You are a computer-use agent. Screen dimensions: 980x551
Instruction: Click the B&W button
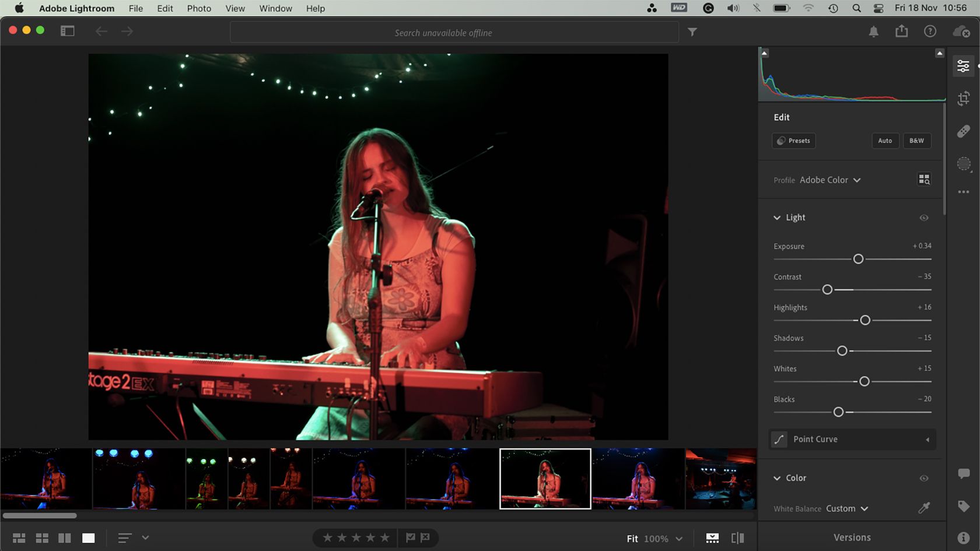(x=916, y=141)
